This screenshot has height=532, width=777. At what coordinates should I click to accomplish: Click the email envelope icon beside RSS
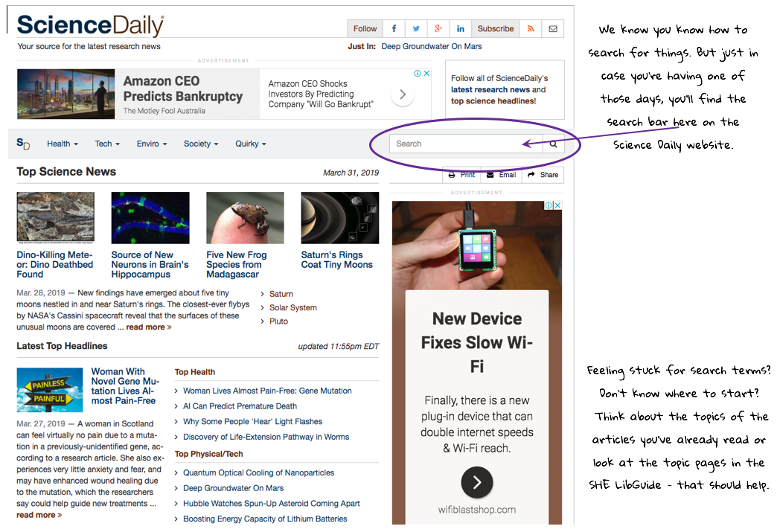(x=552, y=29)
